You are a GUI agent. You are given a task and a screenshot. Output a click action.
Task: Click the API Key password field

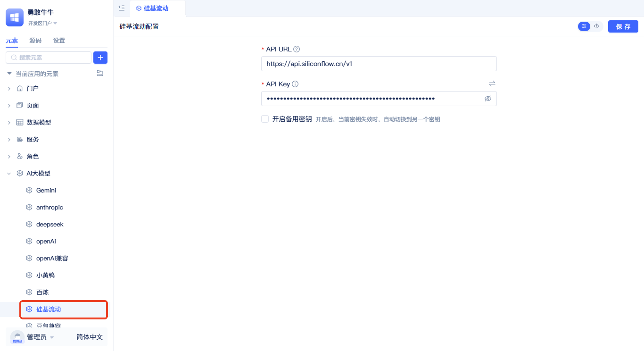click(379, 99)
